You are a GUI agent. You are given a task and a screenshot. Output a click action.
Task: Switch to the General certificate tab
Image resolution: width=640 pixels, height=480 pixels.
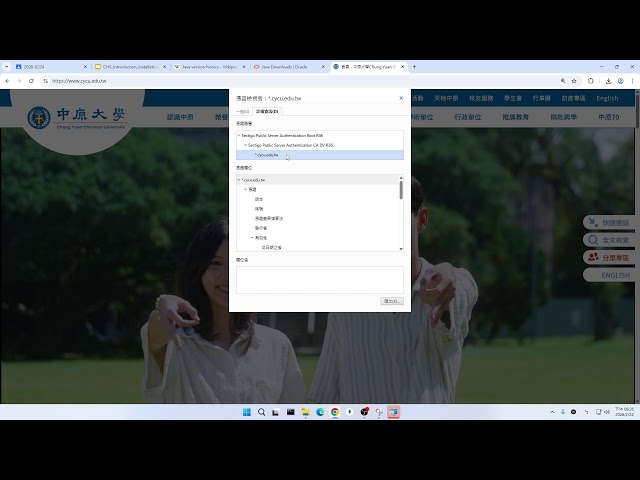point(242,113)
